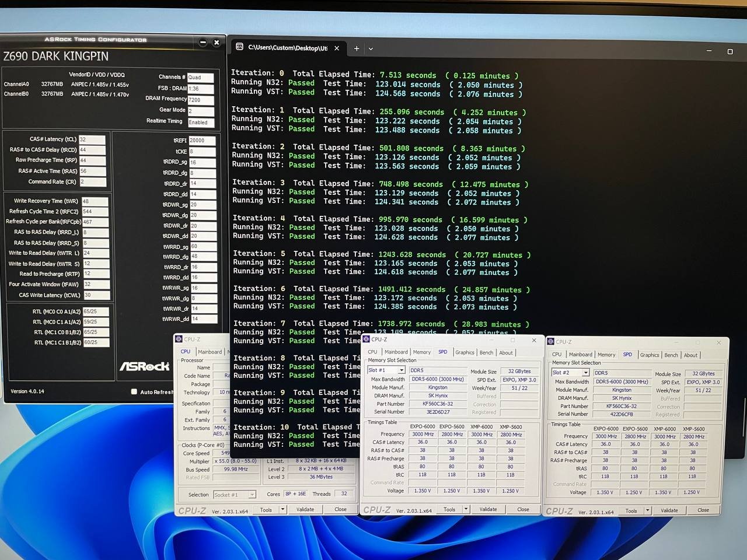Open the Bench tab in the Slot #1 CPU-Z window
747x560 pixels.
tap(487, 352)
